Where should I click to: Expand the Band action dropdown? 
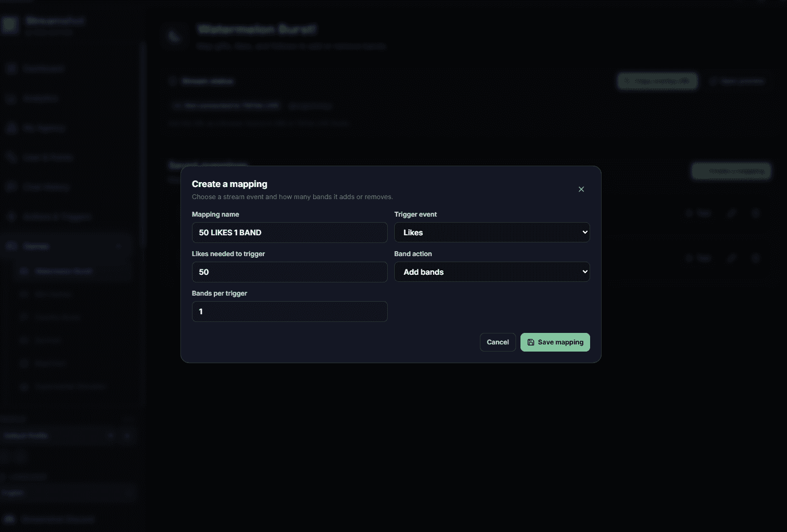(x=492, y=272)
